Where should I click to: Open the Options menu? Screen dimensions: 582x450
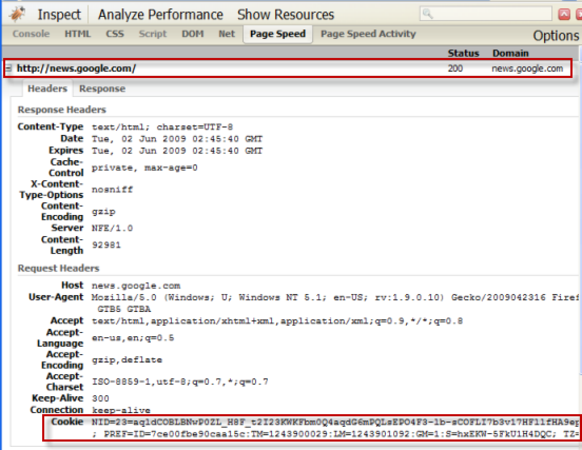click(556, 36)
